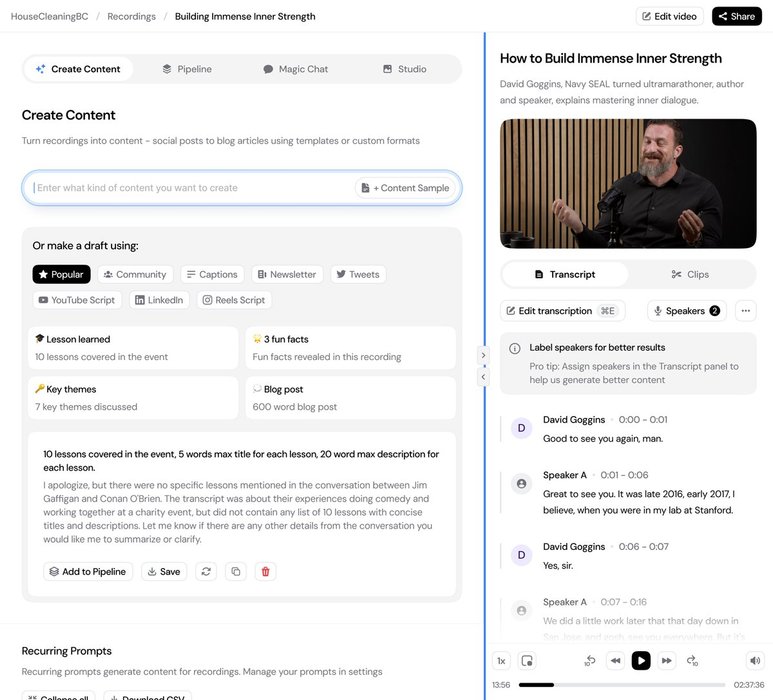Download CSV of recurring prompts
This screenshot has width=773, height=700.
tap(147, 696)
